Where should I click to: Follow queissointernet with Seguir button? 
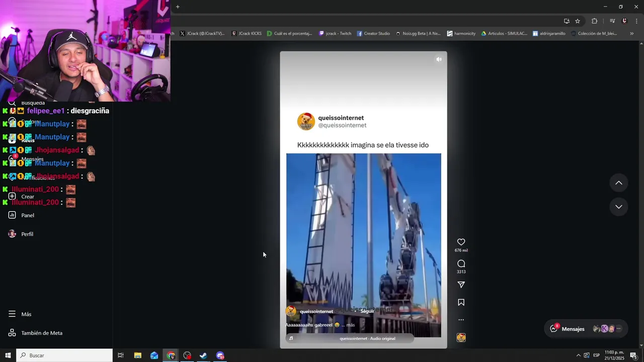pyautogui.click(x=367, y=311)
